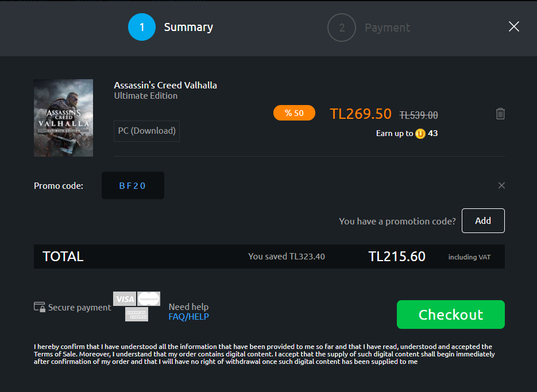Click the 'including VAT' note
The image size is (537, 392).
click(x=470, y=257)
